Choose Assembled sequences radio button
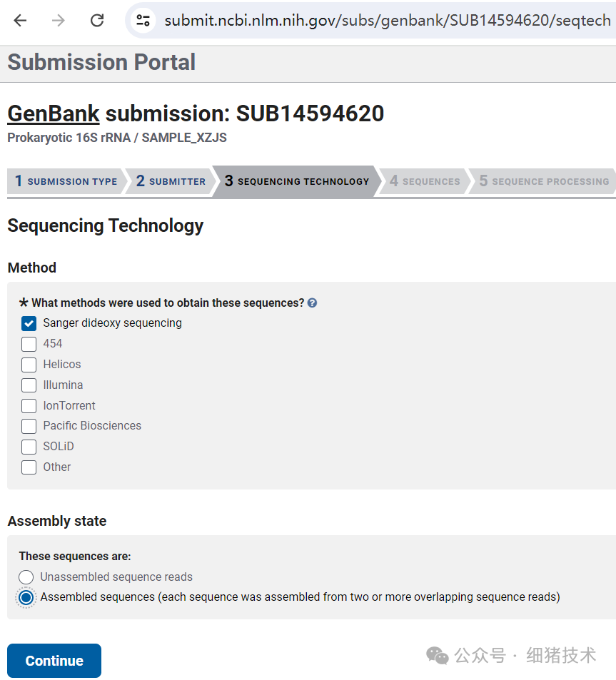This screenshot has height=680, width=616. (26, 597)
